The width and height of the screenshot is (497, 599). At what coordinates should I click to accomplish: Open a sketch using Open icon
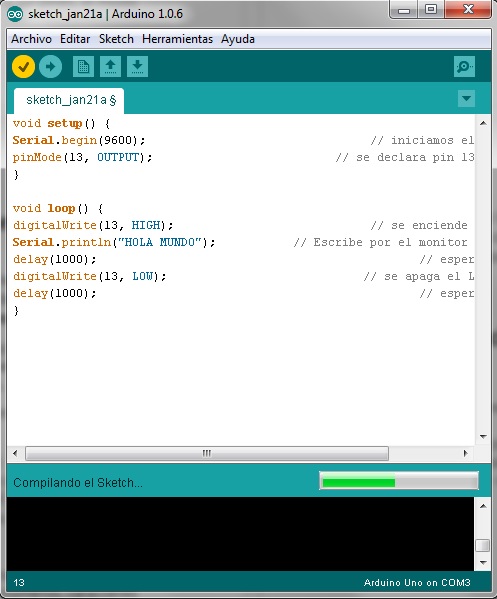(110, 67)
